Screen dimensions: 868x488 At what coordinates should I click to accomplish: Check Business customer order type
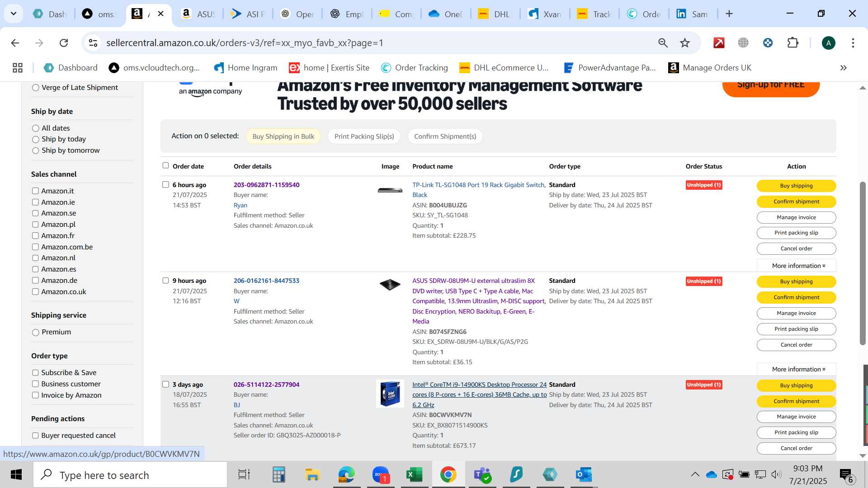(35, 384)
